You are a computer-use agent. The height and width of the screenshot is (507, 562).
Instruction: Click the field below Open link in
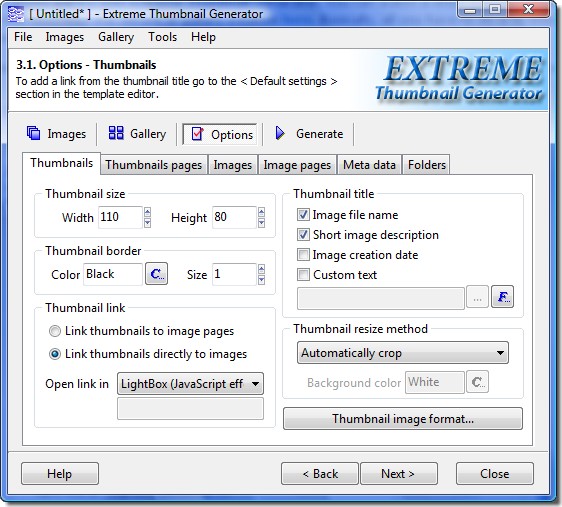pyautogui.click(x=190, y=408)
